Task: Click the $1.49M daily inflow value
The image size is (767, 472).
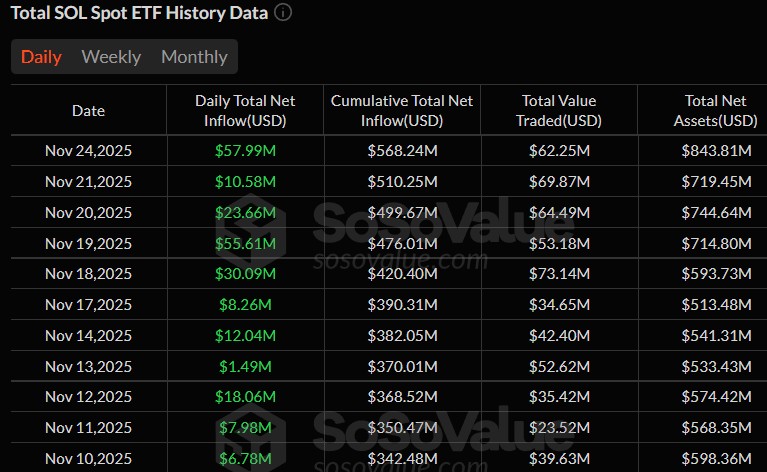Action: pos(245,366)
